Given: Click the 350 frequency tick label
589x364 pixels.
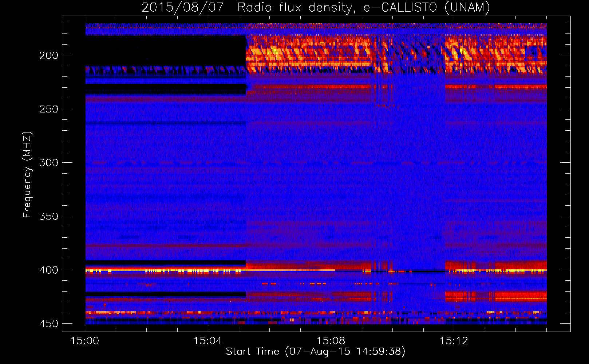Looking at the screenshot, I should [49, 216].
